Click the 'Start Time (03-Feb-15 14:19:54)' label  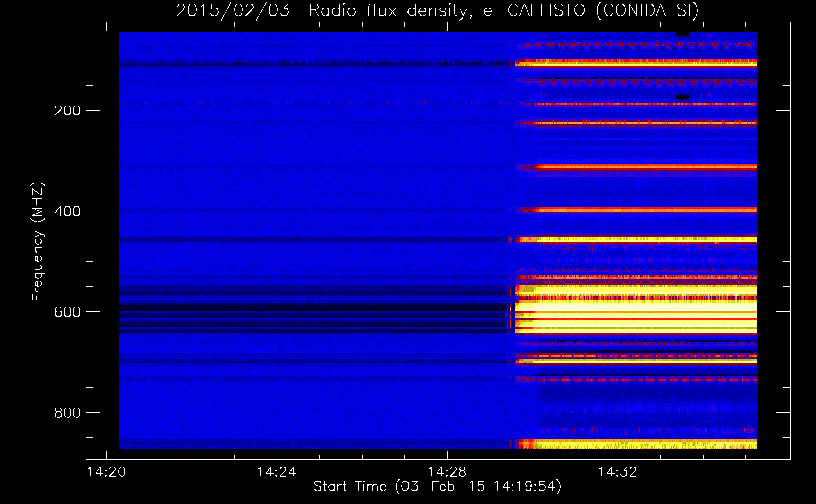437,487
